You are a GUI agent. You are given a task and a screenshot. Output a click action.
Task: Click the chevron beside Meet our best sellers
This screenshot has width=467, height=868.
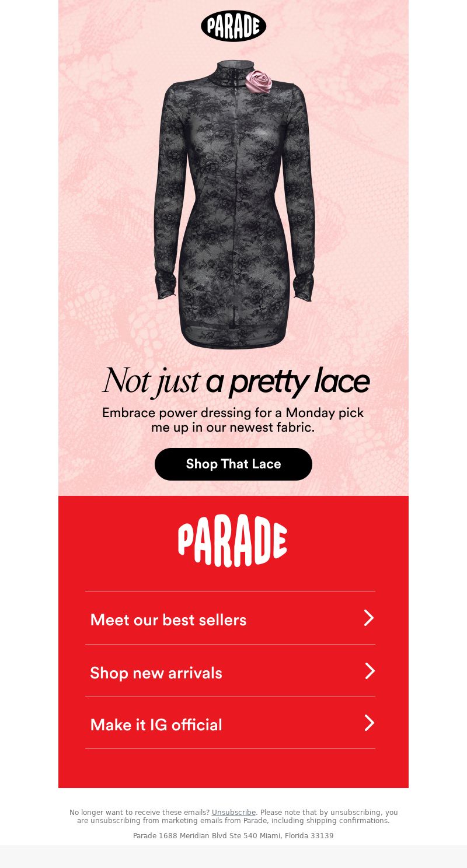pyautogui.click(x=369, y=618)
